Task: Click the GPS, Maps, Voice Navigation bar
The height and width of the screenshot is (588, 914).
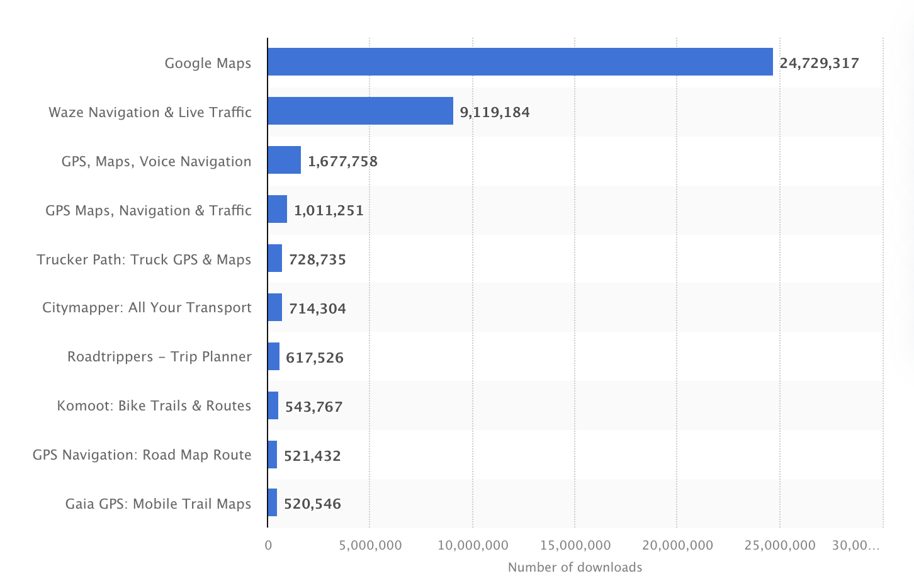Action: coord(285,160)
